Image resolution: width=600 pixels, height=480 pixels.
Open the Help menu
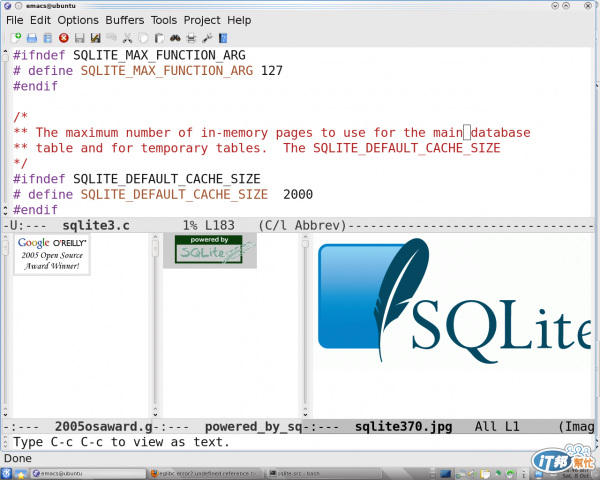pyautogui.click(x=239, y=20)
